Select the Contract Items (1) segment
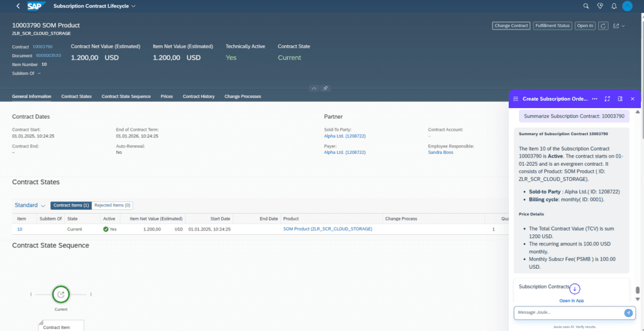Viewport: 644px width, 331px height. 71,205
